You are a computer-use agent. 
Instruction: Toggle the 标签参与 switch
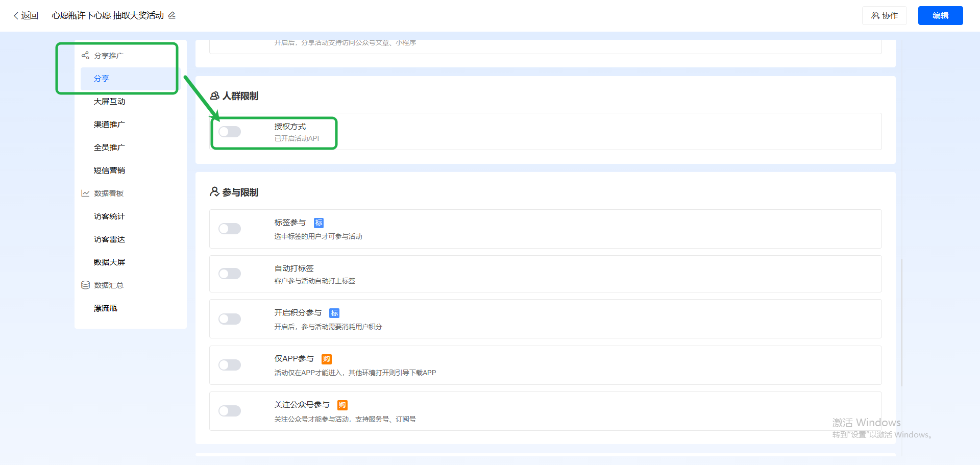click(230, 229)
